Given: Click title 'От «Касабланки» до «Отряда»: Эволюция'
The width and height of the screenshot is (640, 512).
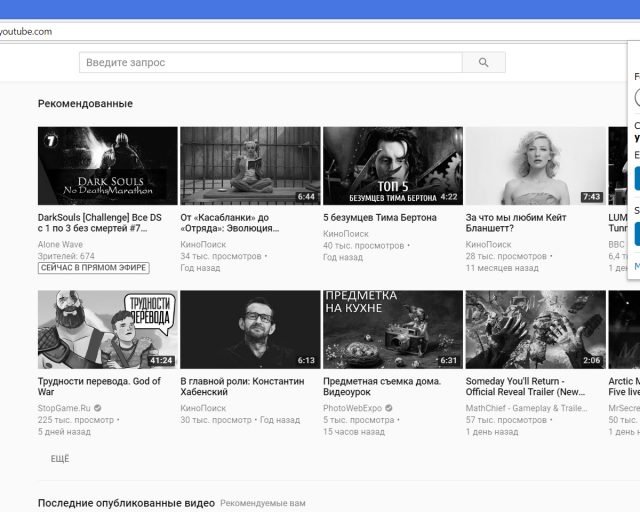Looking at the screenshot, I should point(230,223).
